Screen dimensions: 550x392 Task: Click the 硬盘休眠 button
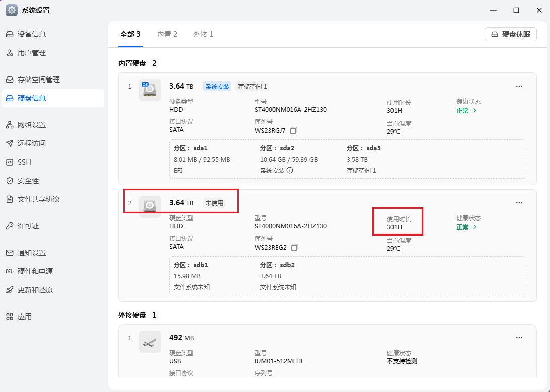click(511, 34)
